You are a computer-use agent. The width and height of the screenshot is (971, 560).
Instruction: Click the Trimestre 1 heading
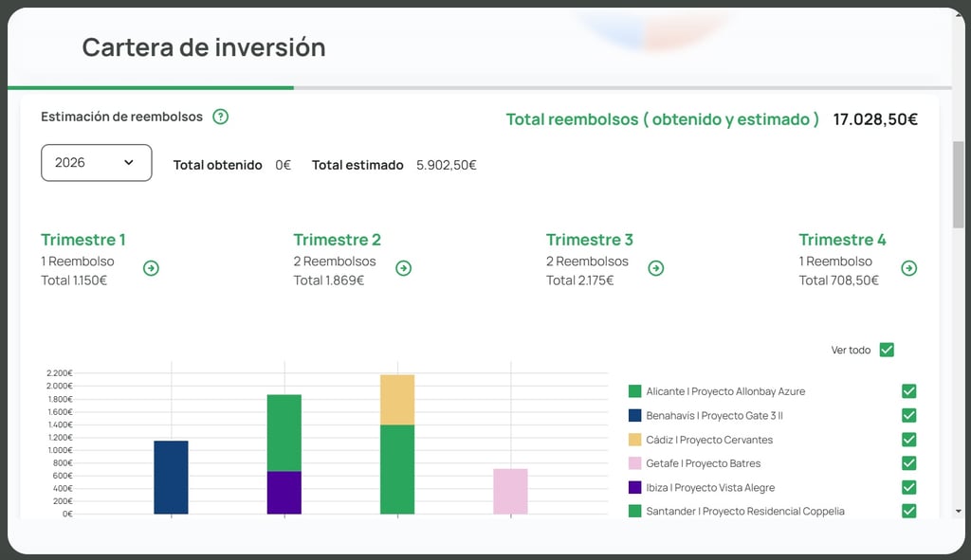[83, 240]
